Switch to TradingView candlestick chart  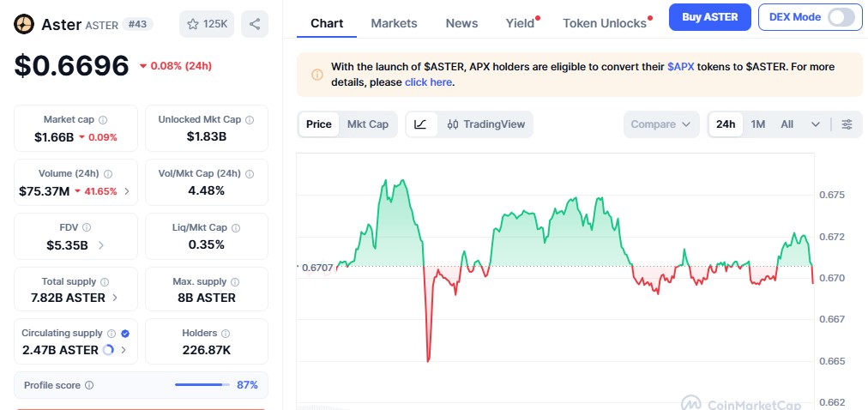pos(486,124)
